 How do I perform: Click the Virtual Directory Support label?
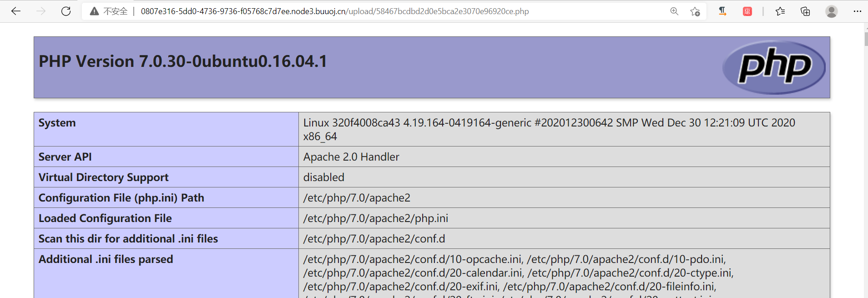point(103,177)
